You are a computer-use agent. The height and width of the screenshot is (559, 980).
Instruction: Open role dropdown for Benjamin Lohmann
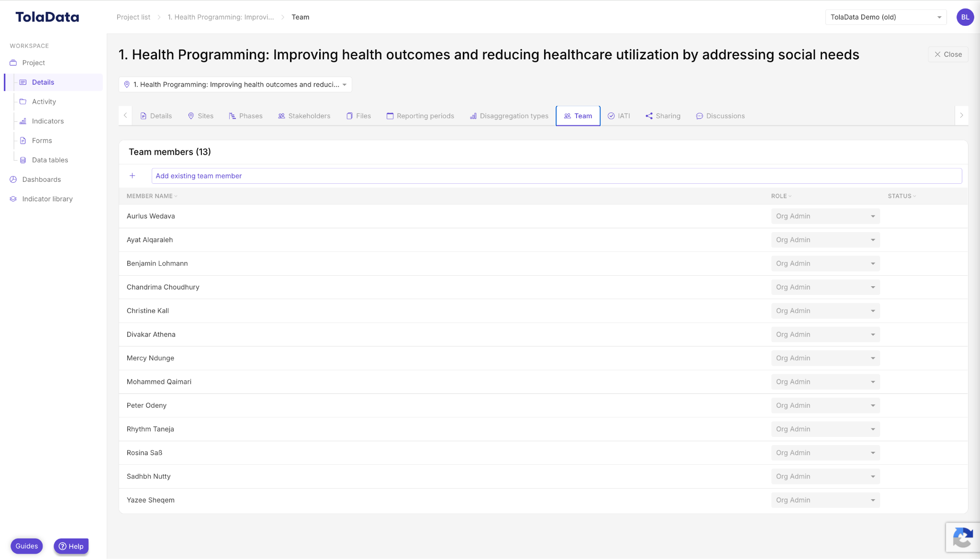click(825, 264)
